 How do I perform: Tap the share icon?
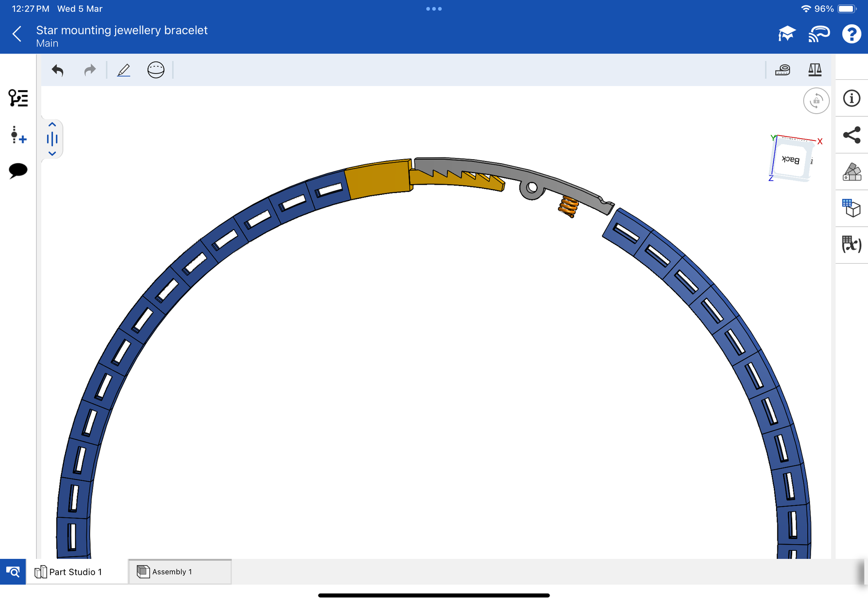click(851, 135)
